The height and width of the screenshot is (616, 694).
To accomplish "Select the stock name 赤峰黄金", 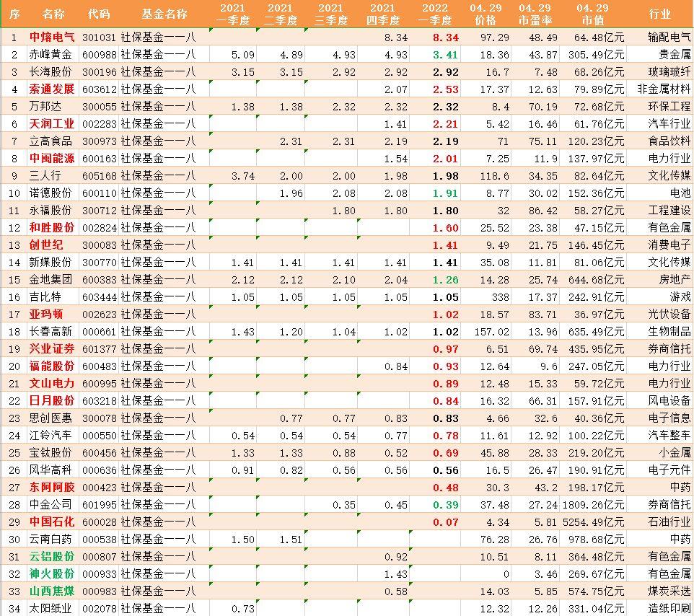I will 50,55.
